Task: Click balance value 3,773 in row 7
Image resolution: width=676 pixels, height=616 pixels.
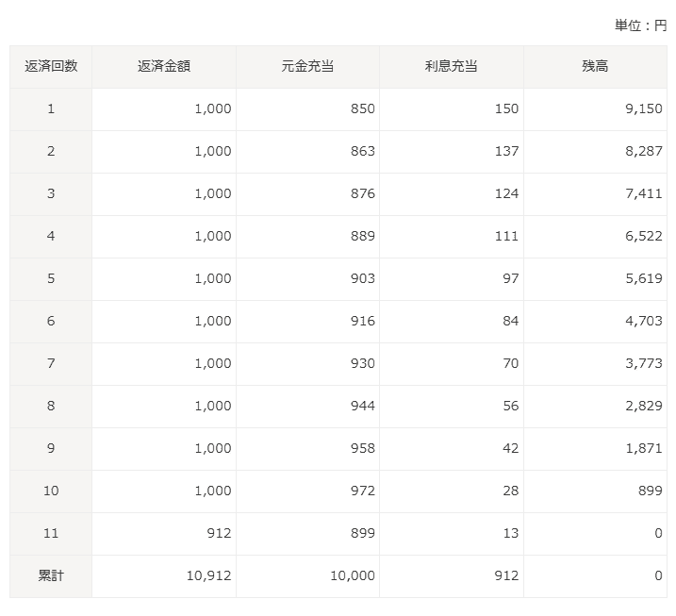Action: point(644,363)
